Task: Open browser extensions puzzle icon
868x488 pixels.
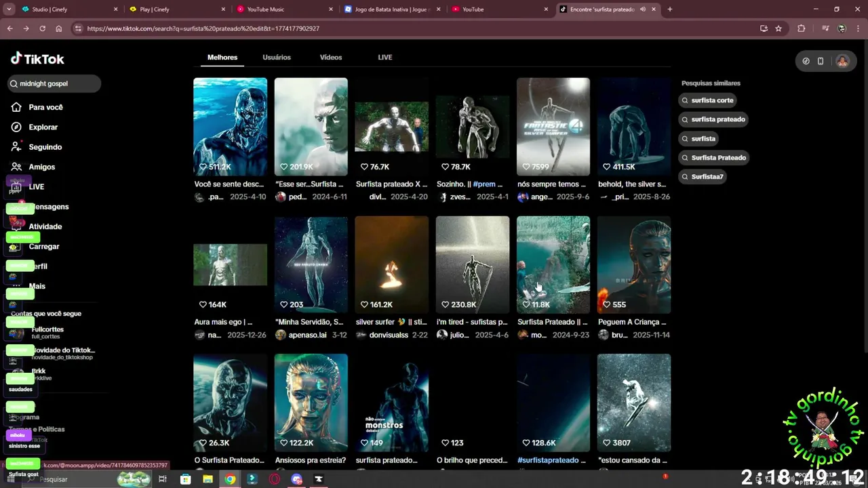Action: [x=802, y=28]
